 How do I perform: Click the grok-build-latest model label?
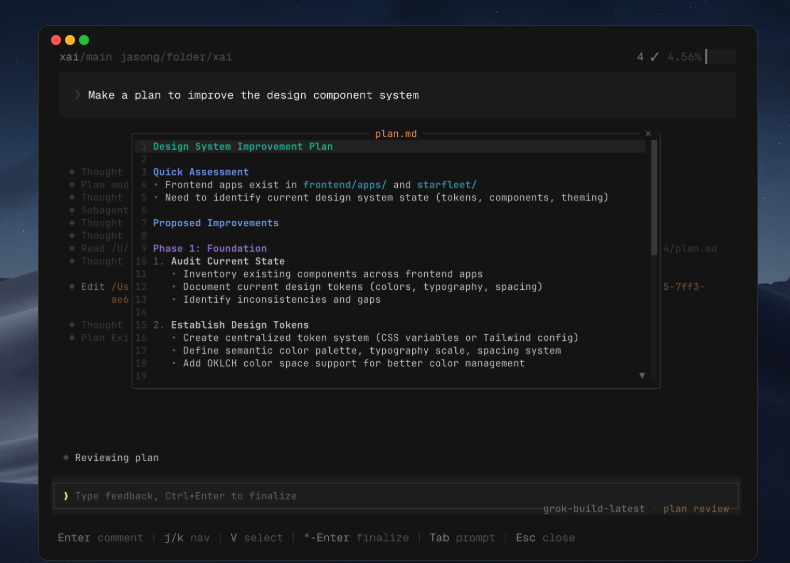[x=594, y=509]
